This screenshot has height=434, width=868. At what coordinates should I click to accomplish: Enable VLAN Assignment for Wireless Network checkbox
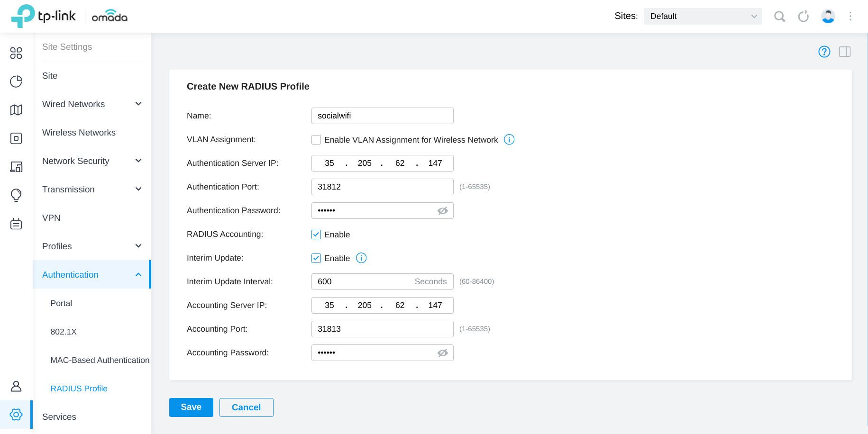[x=316, y=140]
